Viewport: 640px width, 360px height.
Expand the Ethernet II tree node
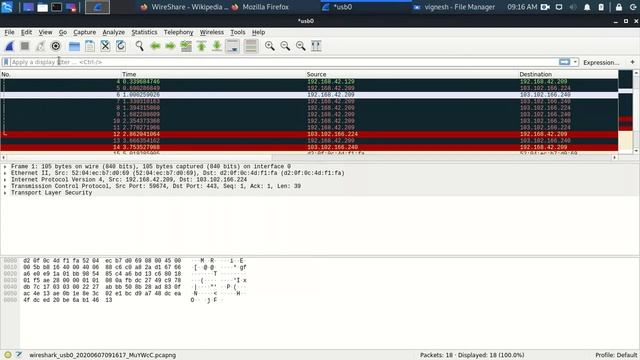click(x=5, y=173)
